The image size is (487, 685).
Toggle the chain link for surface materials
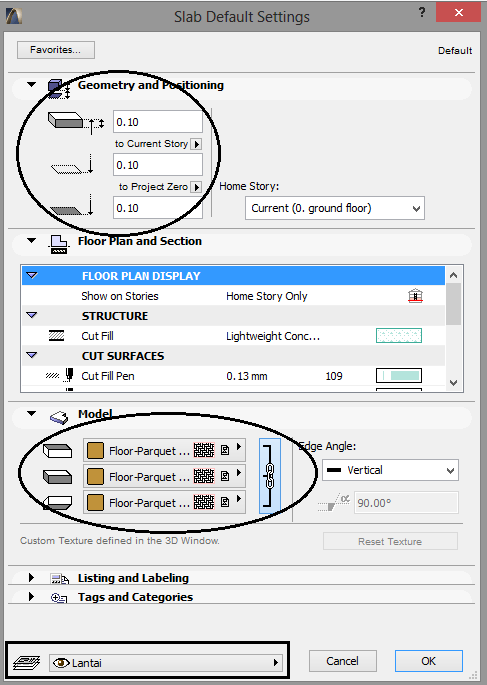tap(269, 476)
